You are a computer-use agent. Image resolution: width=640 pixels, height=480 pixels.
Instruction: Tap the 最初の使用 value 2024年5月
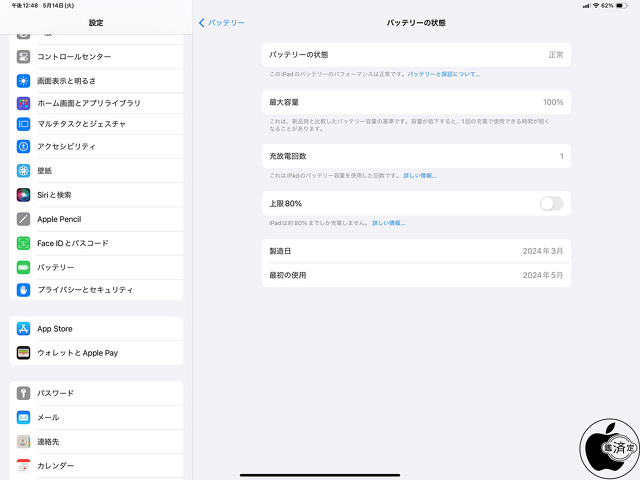[542, 275]
